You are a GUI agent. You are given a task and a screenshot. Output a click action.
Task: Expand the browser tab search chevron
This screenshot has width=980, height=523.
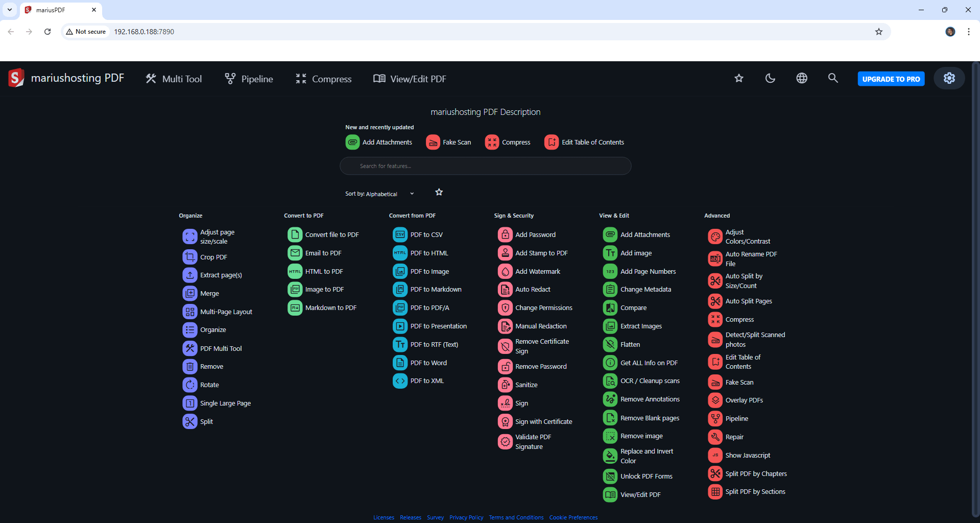[x=10, y=10]
